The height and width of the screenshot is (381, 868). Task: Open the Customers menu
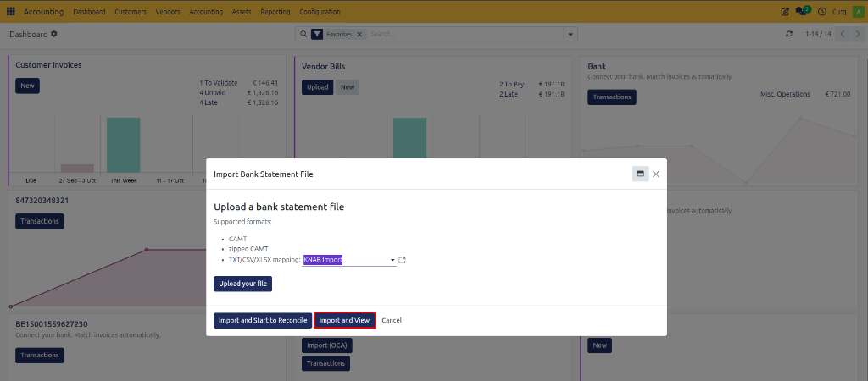[131, 12]
